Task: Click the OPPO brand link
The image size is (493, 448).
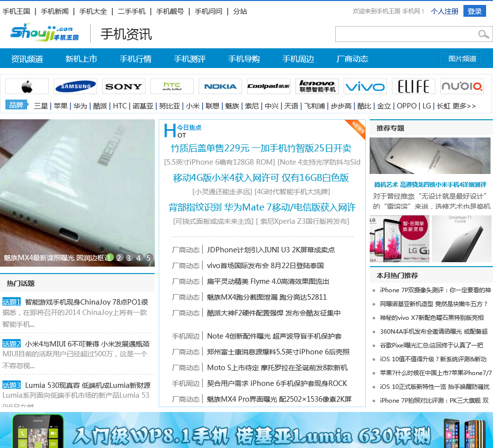Action: [x=407, y=106]
